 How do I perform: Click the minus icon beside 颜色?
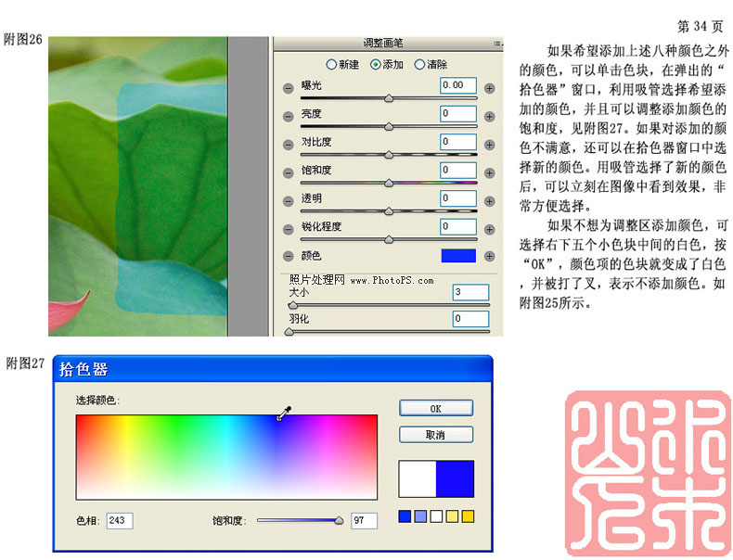289,256
